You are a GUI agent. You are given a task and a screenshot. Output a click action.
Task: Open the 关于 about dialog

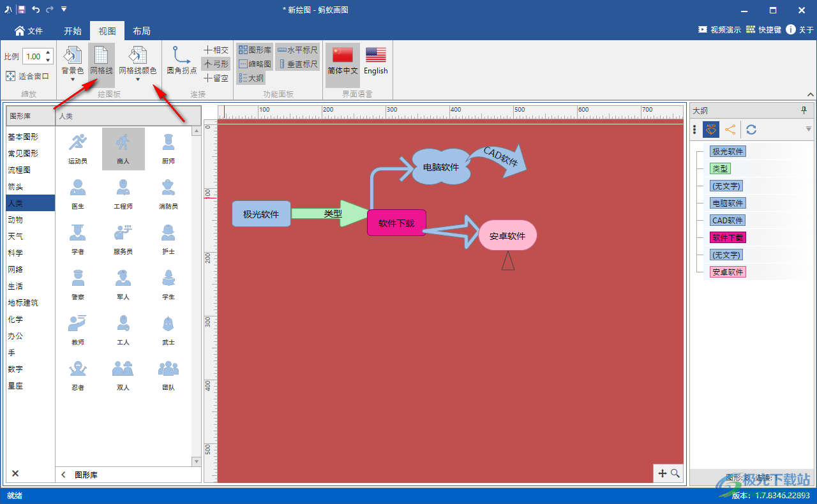[800, 29]
